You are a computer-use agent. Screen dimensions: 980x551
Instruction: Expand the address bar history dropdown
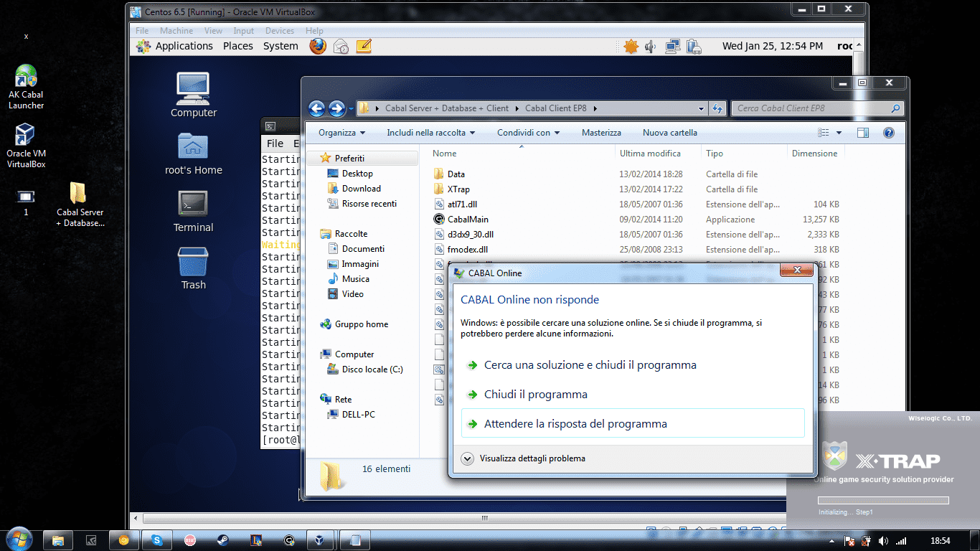(x=702, y=108)
